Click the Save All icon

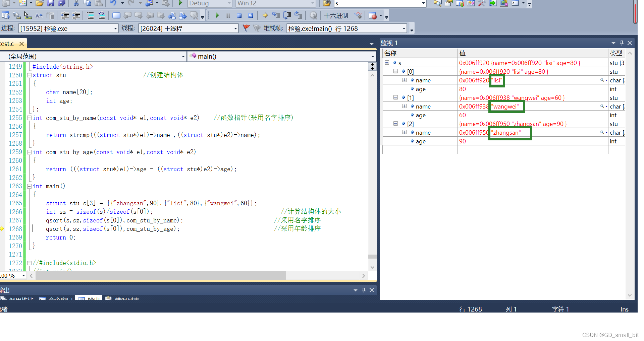click(62, 3)
